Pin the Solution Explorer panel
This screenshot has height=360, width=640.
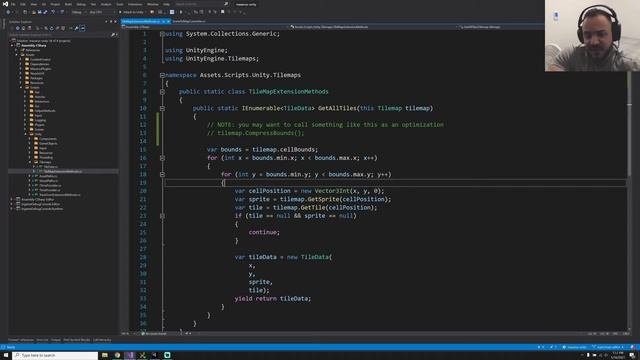[x=111, y=22]
